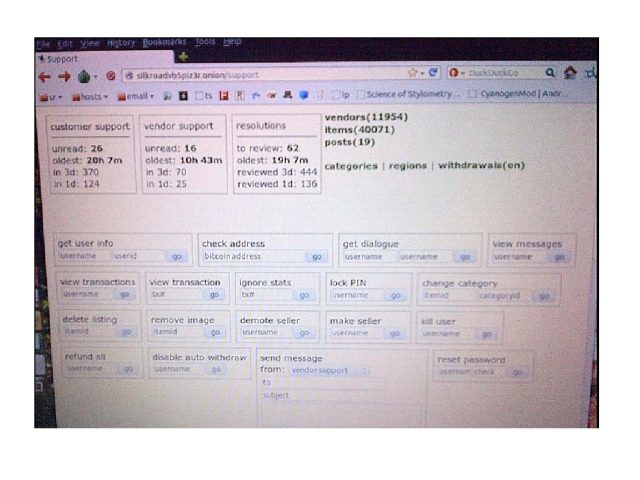Image resolution: width=640 pixels, height=480 pixels.
Task: Open the items(40071) link
Action: [x=360, y=130]
